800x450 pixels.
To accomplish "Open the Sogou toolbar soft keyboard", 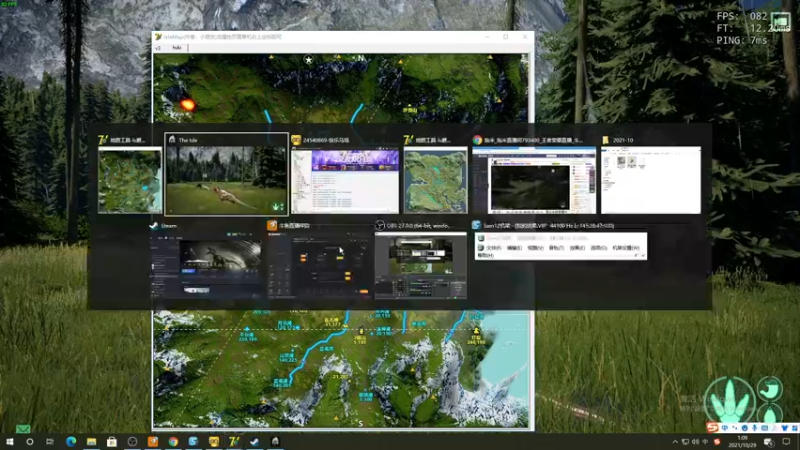I will pos(765,428).
